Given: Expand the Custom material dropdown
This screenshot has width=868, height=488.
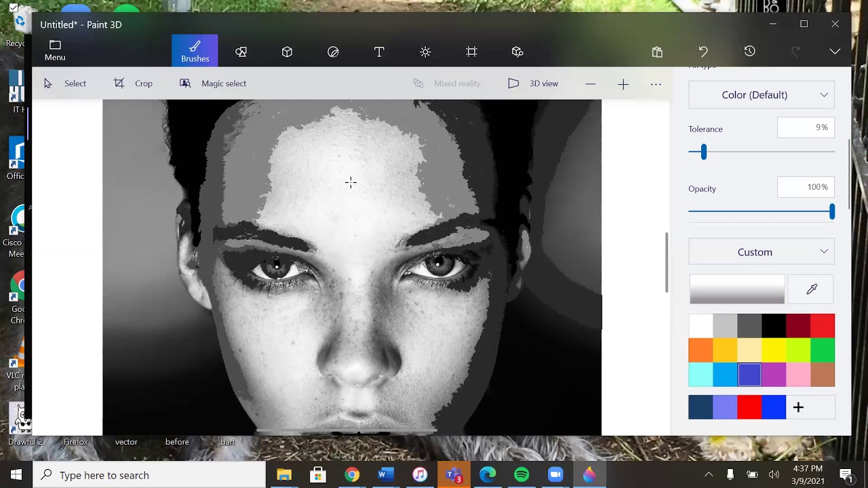Looking at the screenshot, I should (762, 252).
